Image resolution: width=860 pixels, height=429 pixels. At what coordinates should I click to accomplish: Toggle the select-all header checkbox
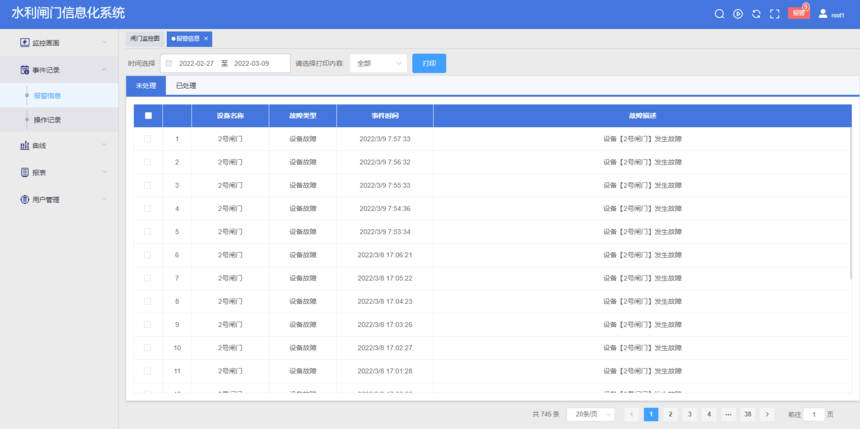[x=148, y=116]
